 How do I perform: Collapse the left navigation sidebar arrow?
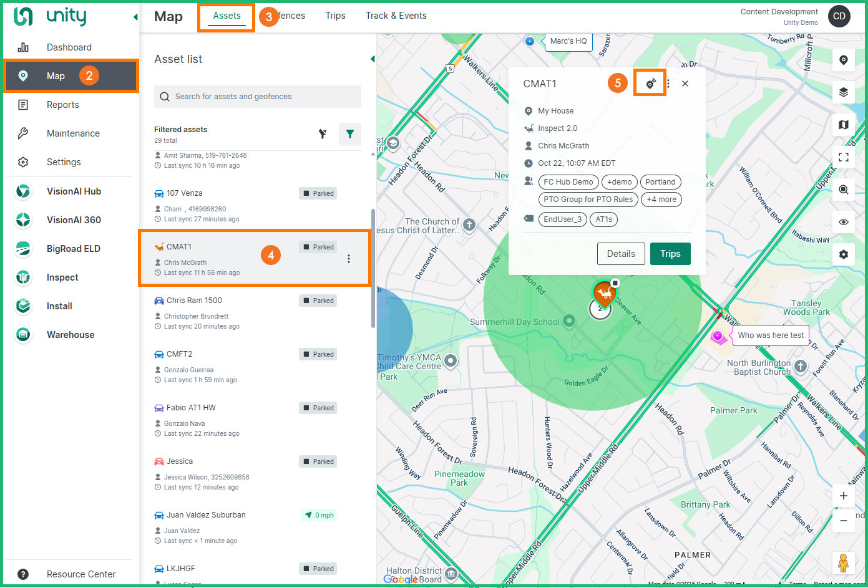(x=135, y=17)
